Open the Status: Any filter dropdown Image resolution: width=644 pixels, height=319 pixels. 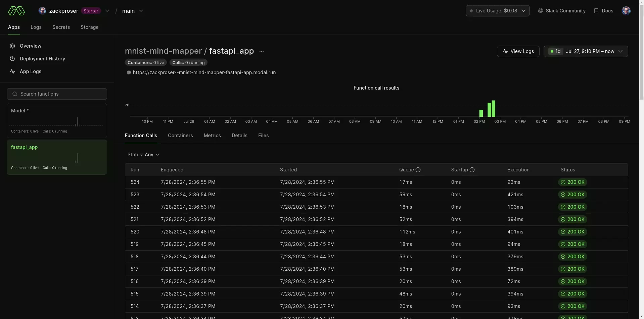tap(143, 155)
